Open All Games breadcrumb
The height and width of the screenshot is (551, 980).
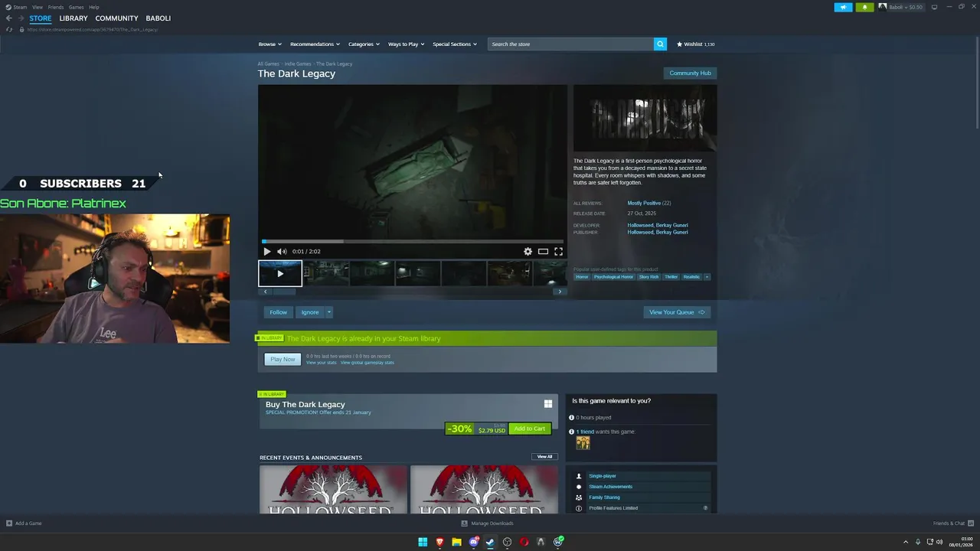268,64
